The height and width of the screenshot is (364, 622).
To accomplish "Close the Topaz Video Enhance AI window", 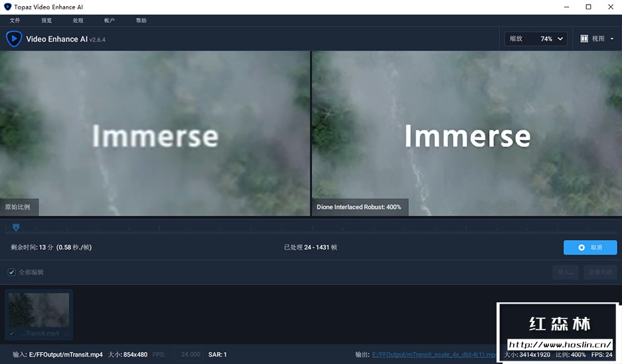I will (x=611, y=7).
